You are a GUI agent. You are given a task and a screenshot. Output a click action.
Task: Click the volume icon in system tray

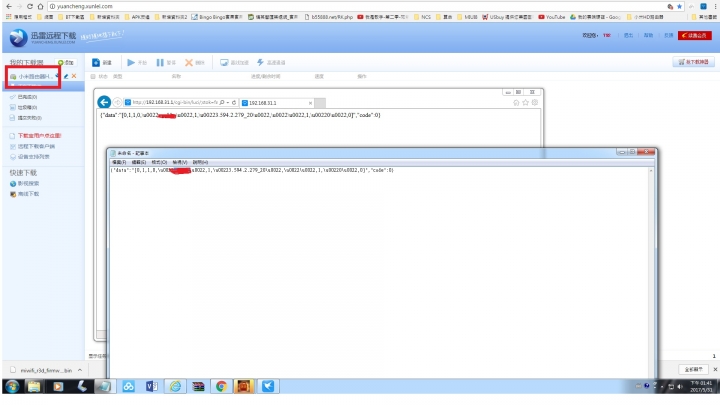tap(680, 387)
